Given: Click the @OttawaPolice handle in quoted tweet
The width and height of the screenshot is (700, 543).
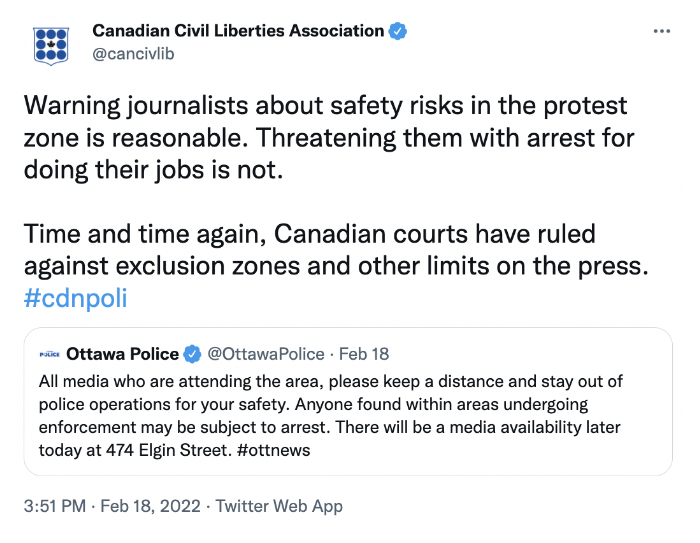Looking at the screenshot, I should pyautogui.click(x=266, y=354).
